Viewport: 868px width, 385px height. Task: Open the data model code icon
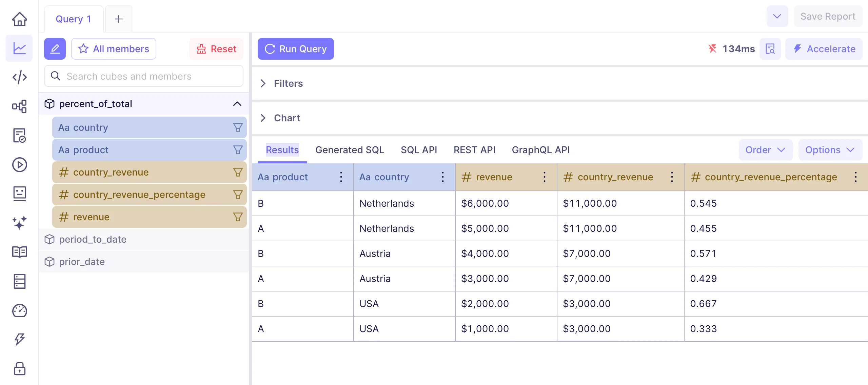[19, 77]
